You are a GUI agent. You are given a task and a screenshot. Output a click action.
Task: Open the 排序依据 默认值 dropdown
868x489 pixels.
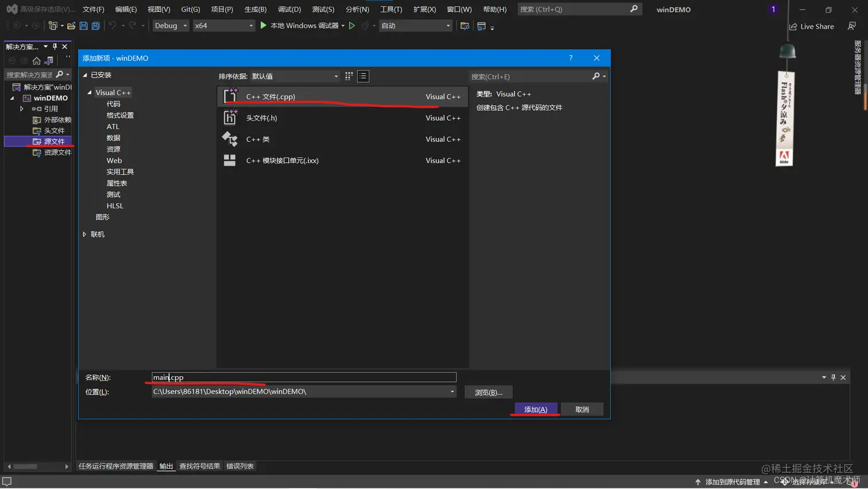[x=296, y=76]
